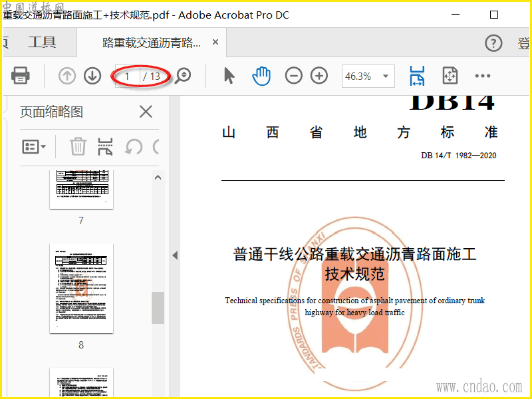Click the fit width scrolling icon
This screenshot has width=532, height=399.
click(x=417, y=76)
